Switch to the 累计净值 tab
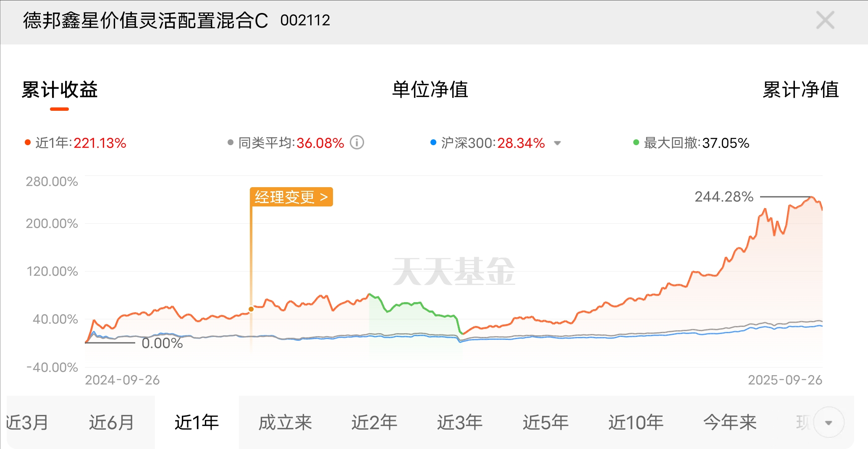The image size is (868, 449). tap(800, 89)
